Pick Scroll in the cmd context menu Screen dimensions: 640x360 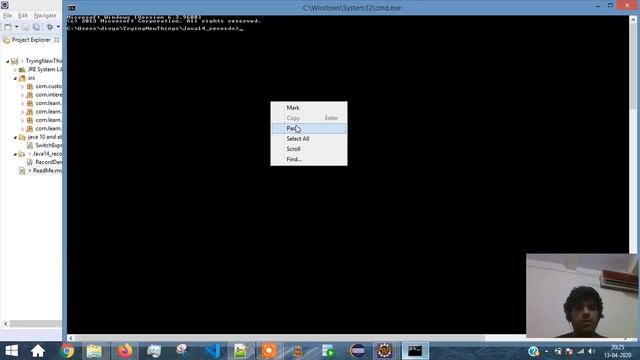pos(293,149)
